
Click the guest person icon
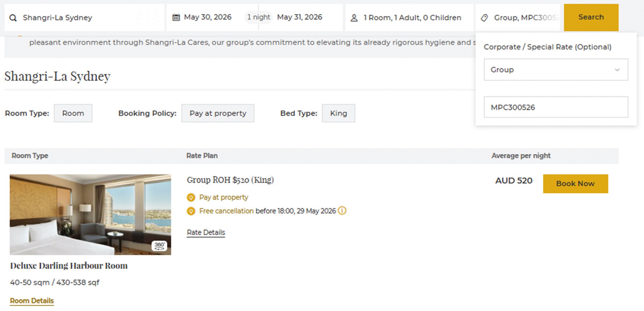(354, 18)
